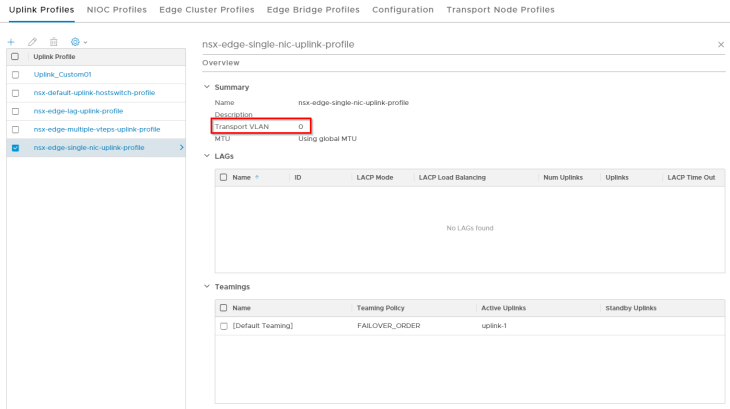Open nsx-edge-lag-uplink-profile link
Viewport: 730px width, 409px height.
(78, 111)
